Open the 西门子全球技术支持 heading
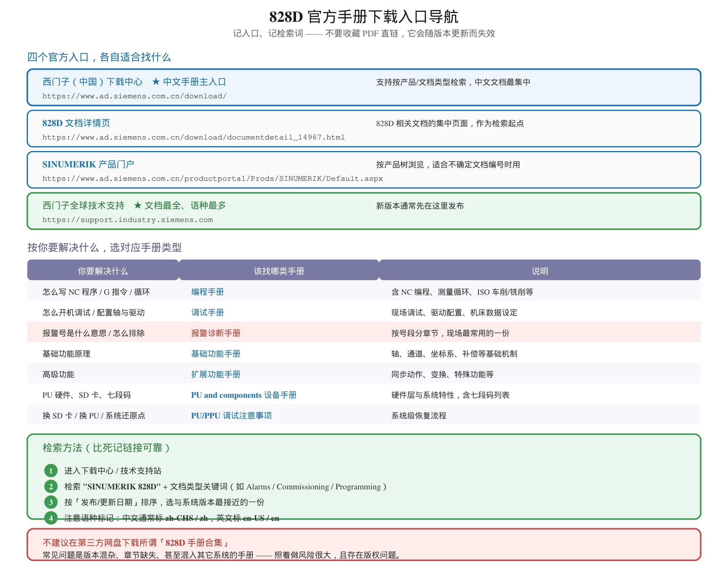 tap(83, 206)
